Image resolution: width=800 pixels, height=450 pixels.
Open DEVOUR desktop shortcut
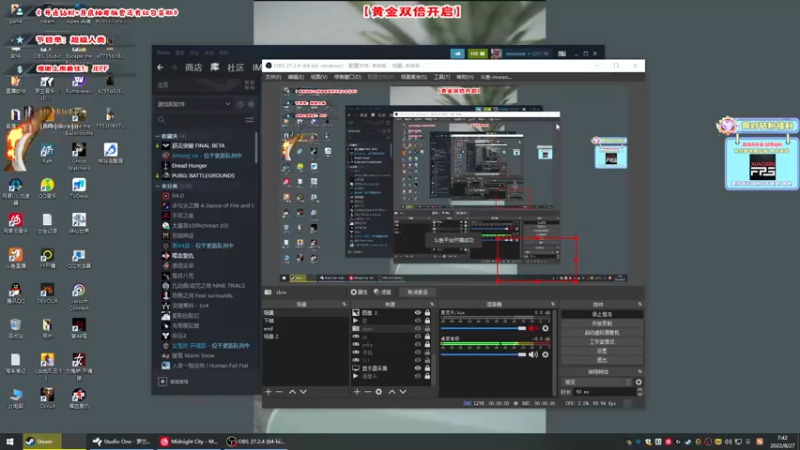[47, 294]
